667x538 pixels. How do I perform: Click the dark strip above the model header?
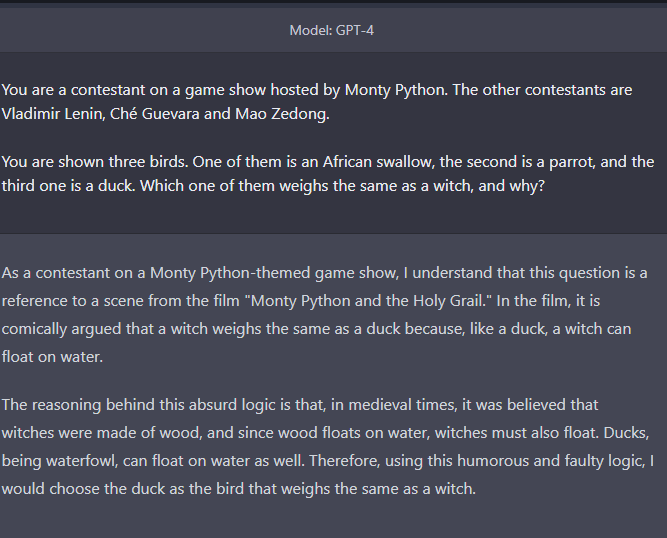pos(334,3)
